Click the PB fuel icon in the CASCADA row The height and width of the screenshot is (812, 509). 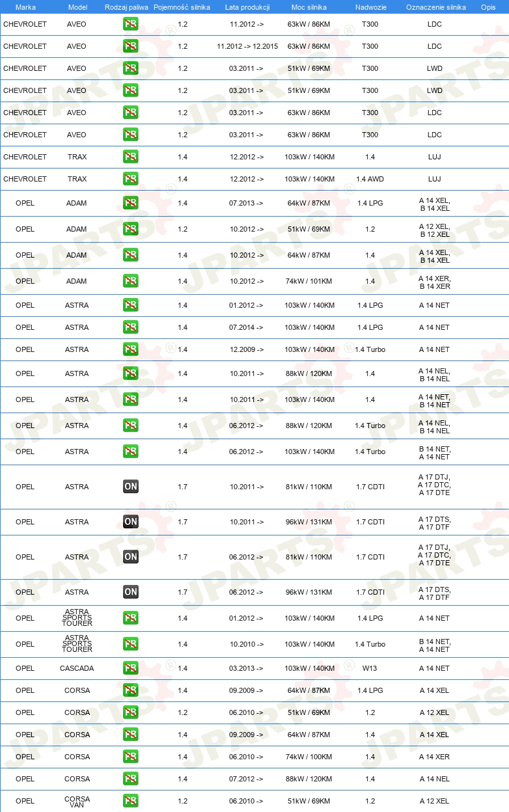coord(131,668)
